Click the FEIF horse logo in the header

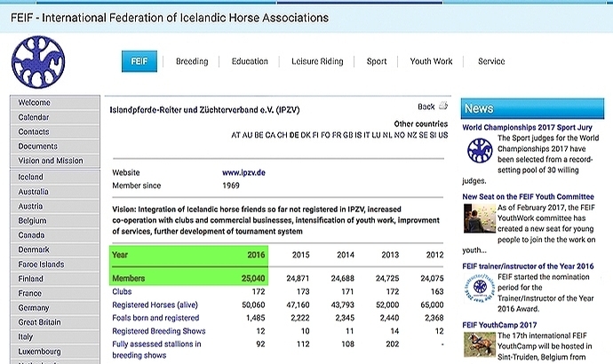[38, 62]
